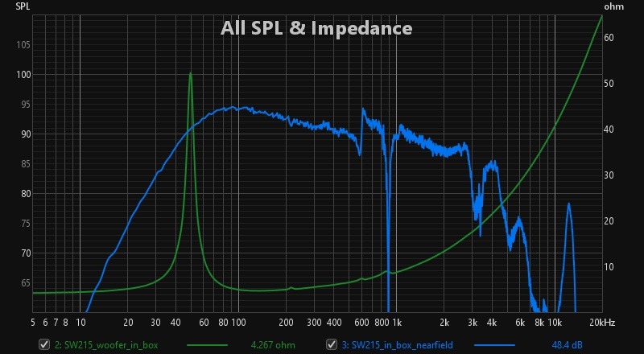Click the 48.4 dB readout value

pyautogui.click(x=567, y=345)
